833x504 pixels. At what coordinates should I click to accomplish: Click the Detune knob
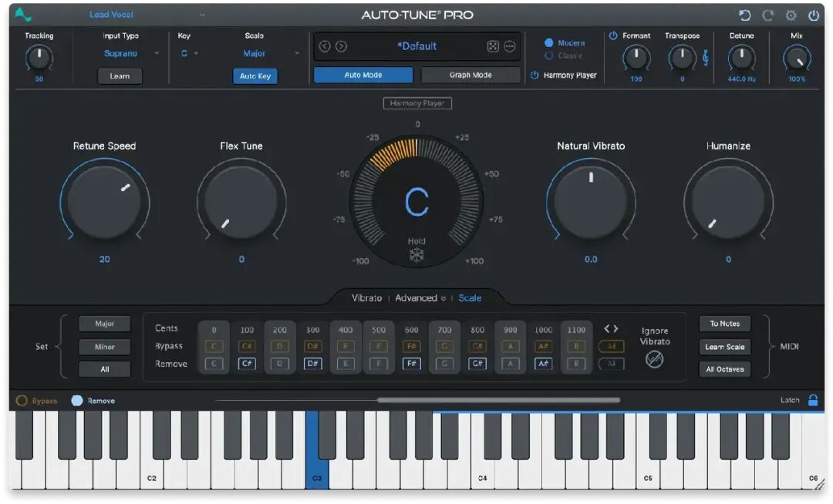point(741,58)
